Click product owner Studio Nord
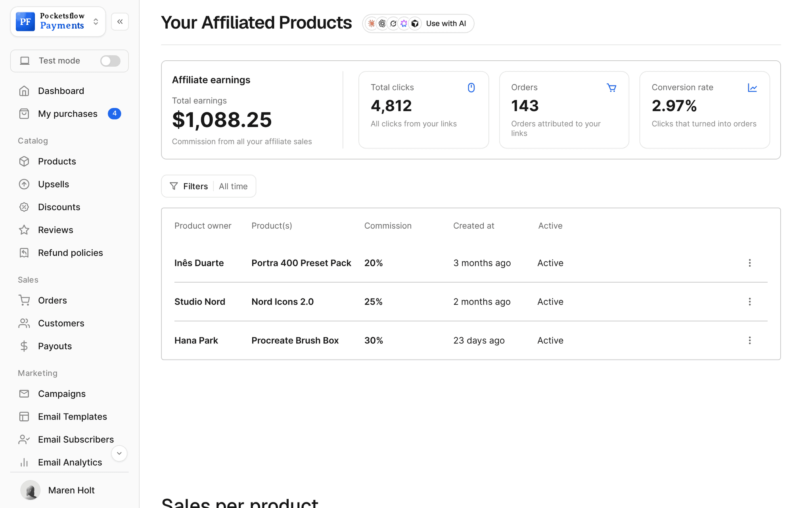812x508 pixels. pyautogui.click(x=200, y=302)
